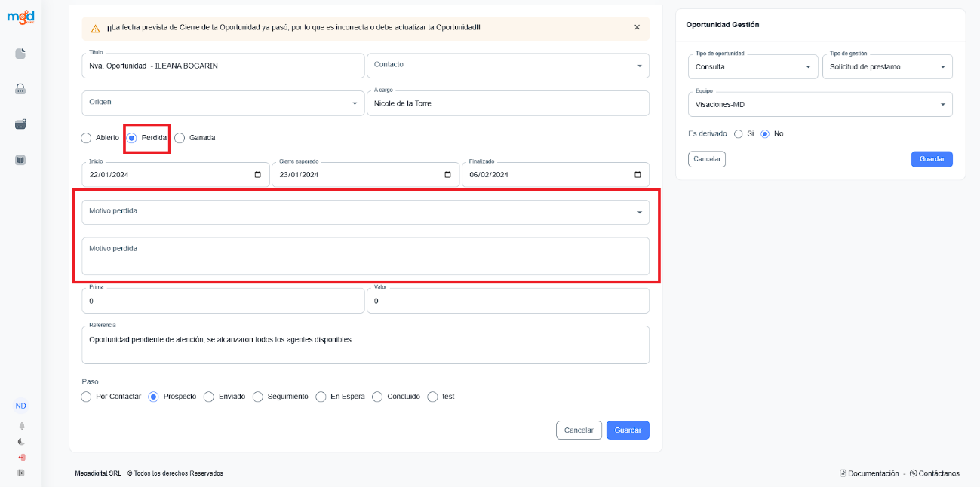Screen dimensions: 980x487
Task: Expand the Motivo perdida dropdown
Action: 640,213
